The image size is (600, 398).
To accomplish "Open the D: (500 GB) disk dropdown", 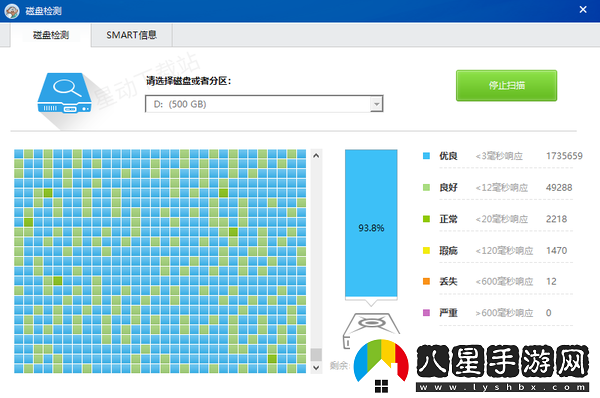I will 264,104.
